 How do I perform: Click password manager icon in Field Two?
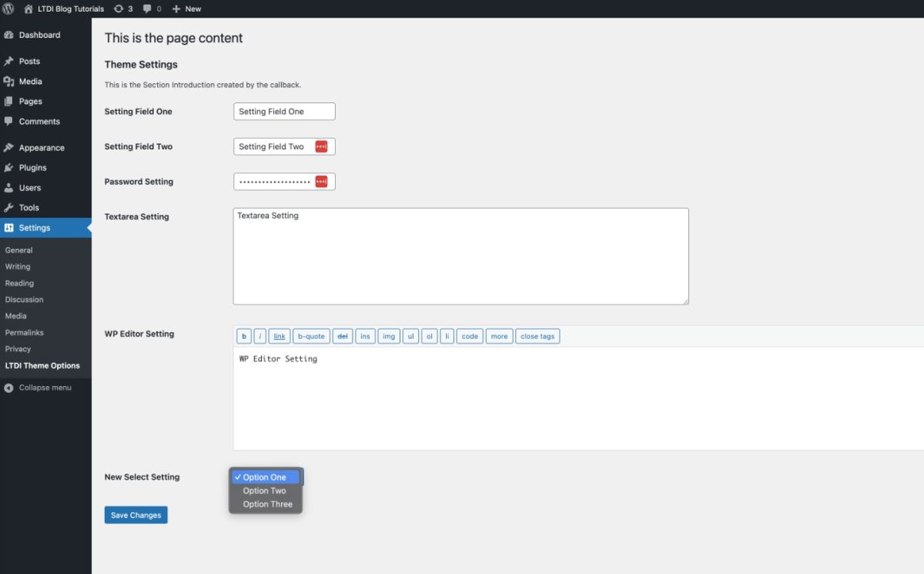(x=321, y=146)
